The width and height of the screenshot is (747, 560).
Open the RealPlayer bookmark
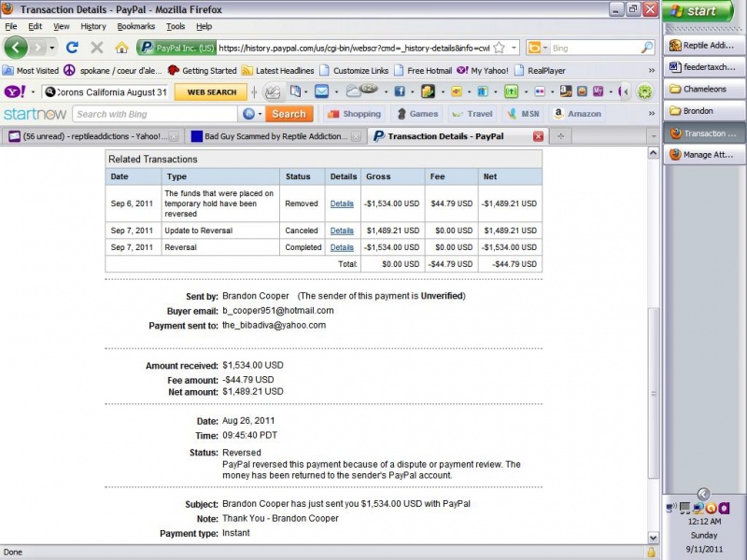pos(540,71)
